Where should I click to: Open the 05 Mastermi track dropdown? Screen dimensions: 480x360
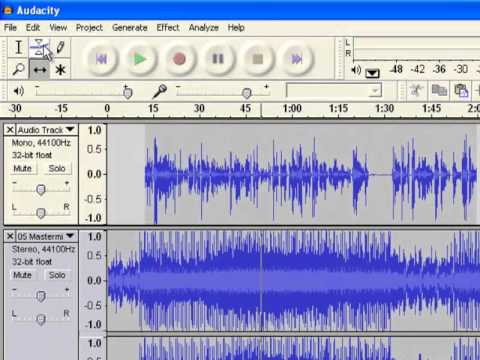click(47, 236)
